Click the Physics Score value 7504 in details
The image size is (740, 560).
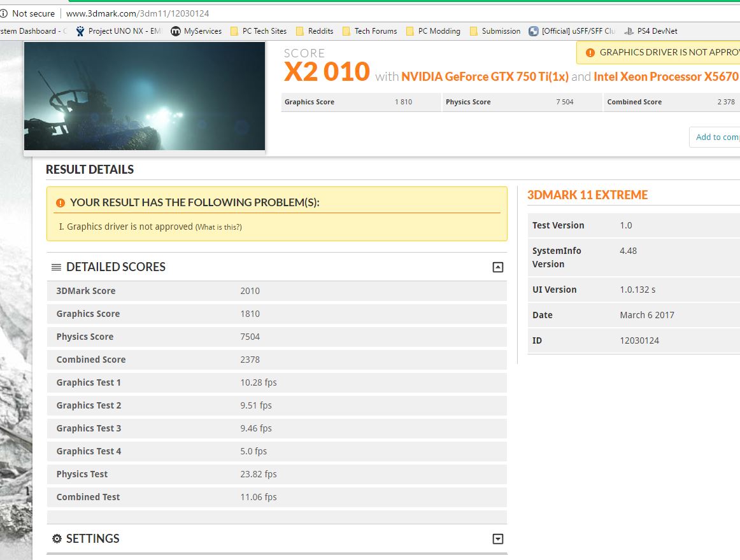pyautogui.click(x=250, y=337)
